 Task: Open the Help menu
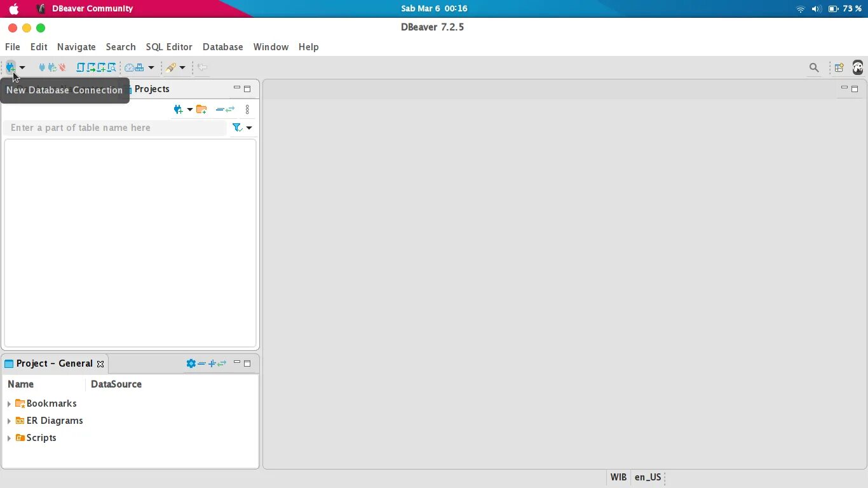309,47
